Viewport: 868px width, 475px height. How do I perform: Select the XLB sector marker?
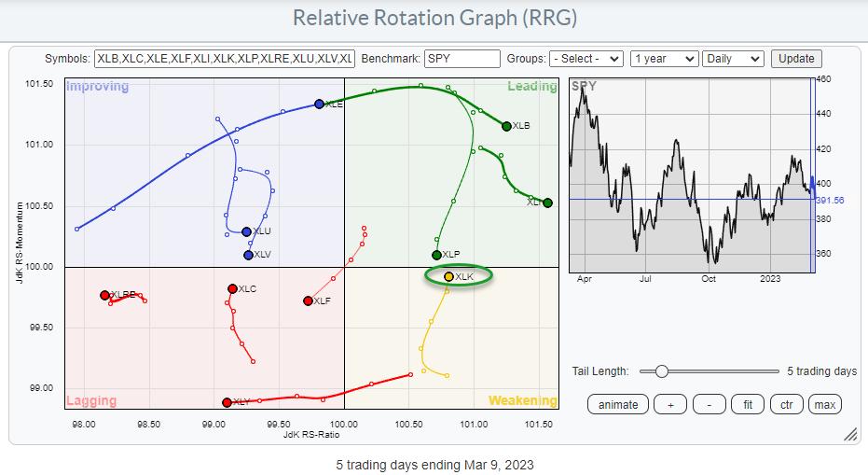click(x=506, y=126)
